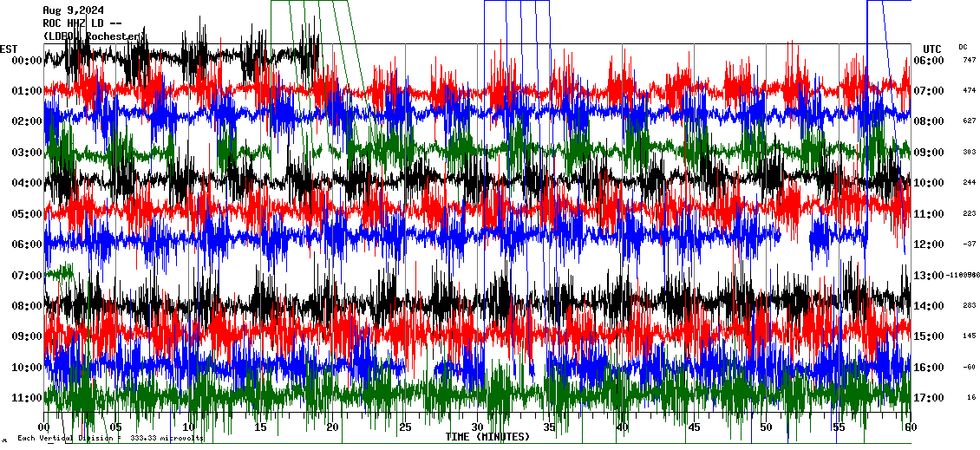The width and height of the screenshot is (980, 450).
Task: Click the 60 minute tick on time axis
Action: click(x=910, y=427)
